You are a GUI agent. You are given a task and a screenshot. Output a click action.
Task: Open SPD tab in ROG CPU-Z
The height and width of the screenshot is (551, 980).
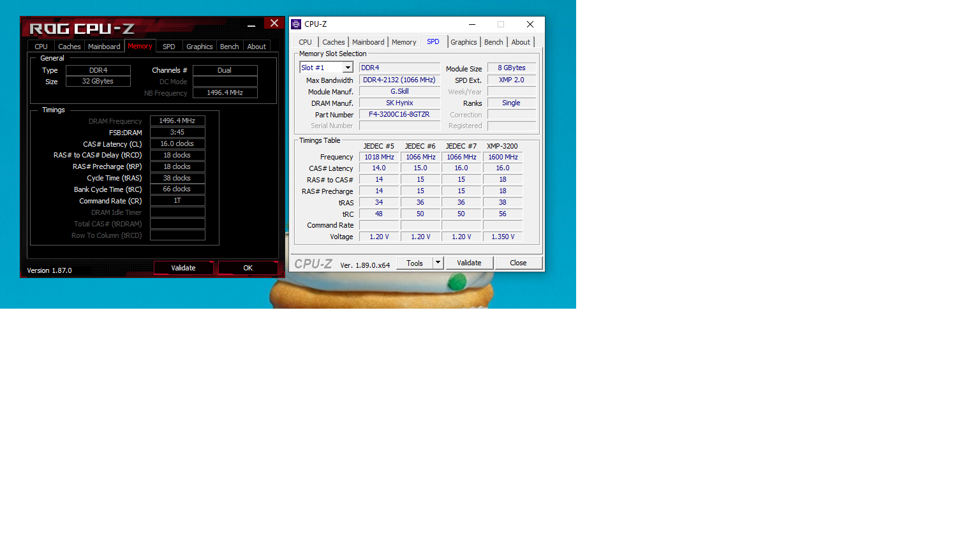click(169, 47)
